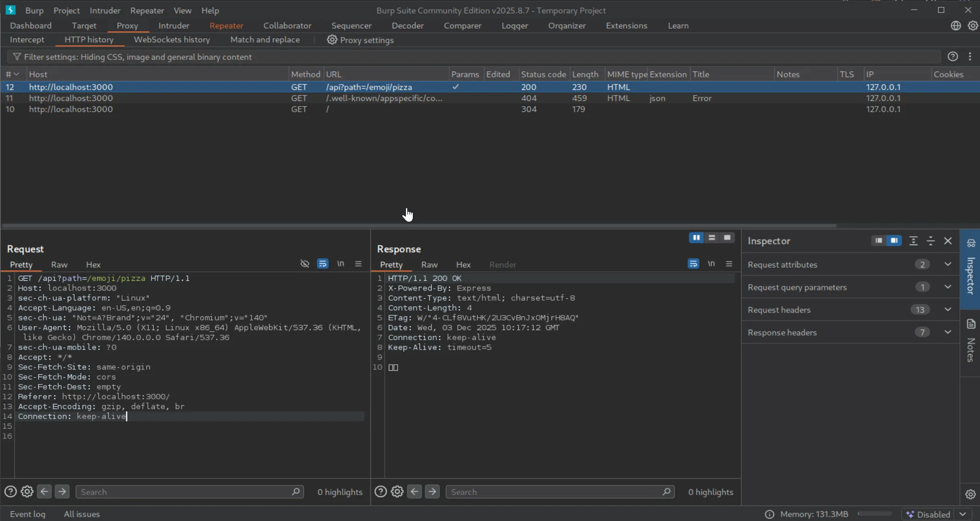
Task: Open Request pane settings gear
Action: tap(27, 491)
